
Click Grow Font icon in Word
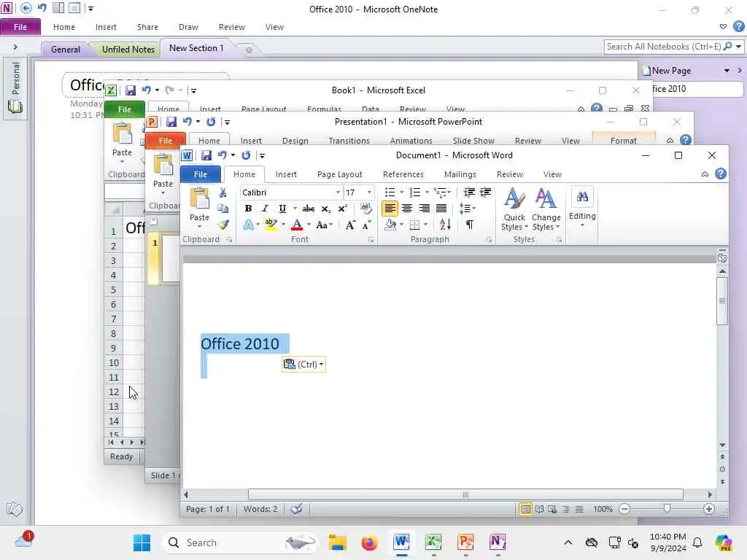click(350, 225)
